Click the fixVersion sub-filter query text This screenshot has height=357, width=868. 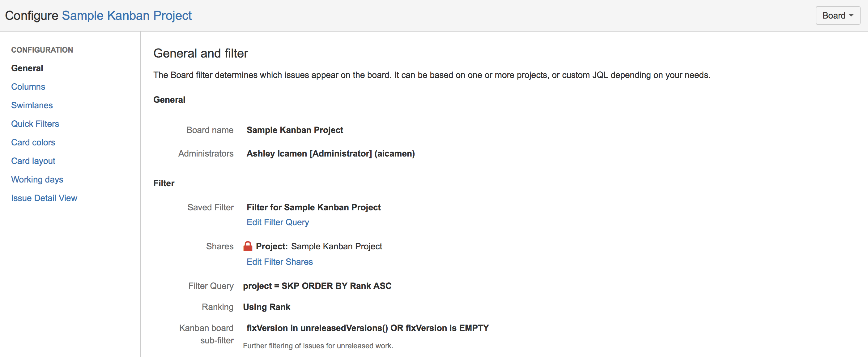368,328
